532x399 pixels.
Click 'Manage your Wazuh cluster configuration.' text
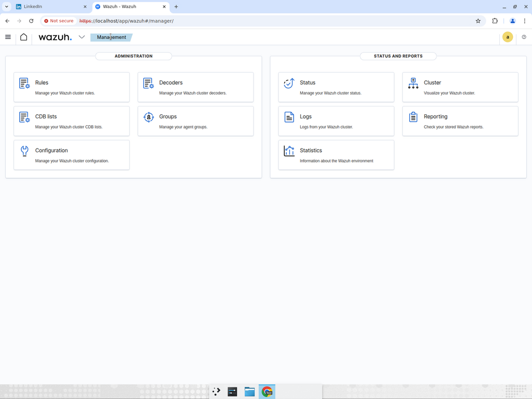pos(72,161)
